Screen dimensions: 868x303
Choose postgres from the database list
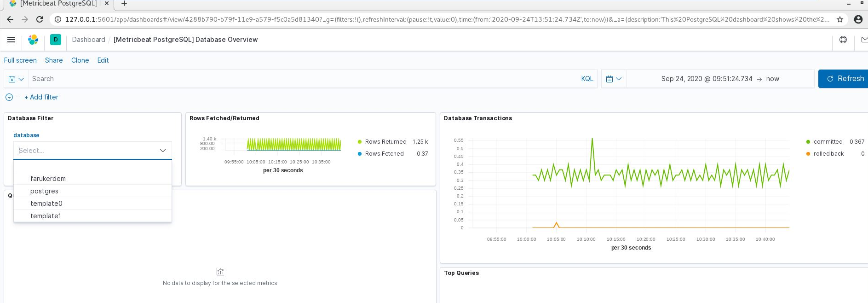[92, 191]
